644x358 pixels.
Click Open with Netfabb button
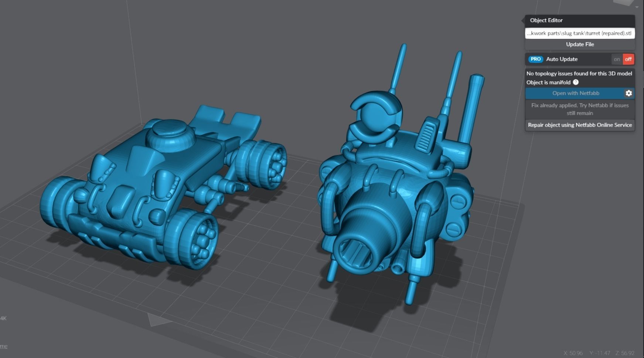click(575, 93)
